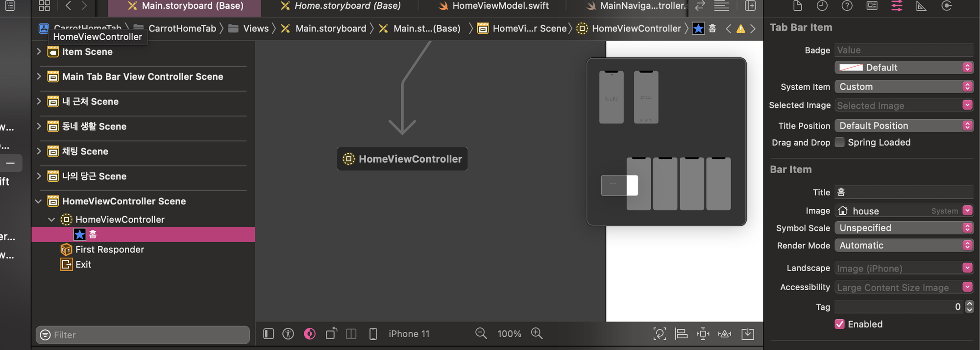The image size is (980, 350).
Task: Enable the Spring Loaded checkbox
Action: 840,143
